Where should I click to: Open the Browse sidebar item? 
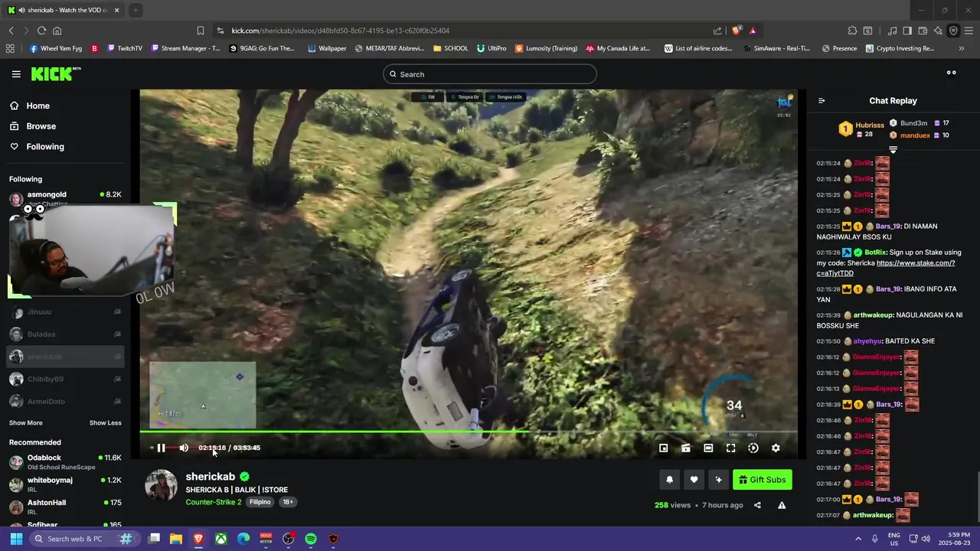[x=65, y=126]
